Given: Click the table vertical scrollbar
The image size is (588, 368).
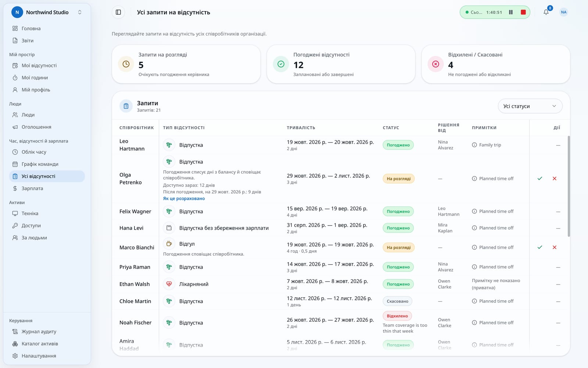Looking at the screenshot, I should coord(569,186).
